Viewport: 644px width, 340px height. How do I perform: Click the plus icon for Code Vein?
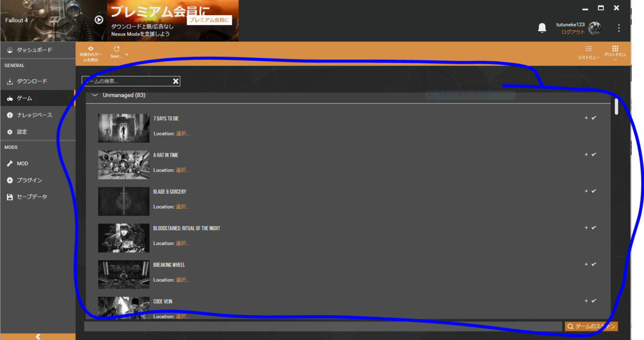(586, 301)
